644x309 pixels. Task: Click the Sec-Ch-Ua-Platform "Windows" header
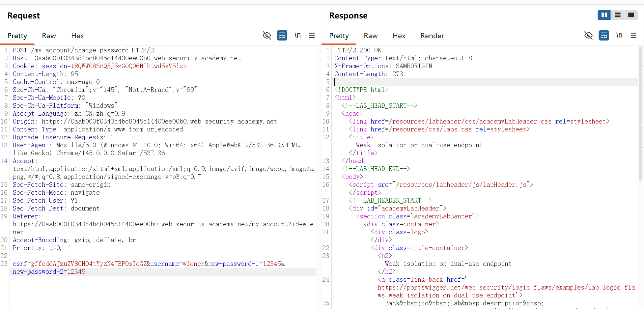(x=65, y=106)
